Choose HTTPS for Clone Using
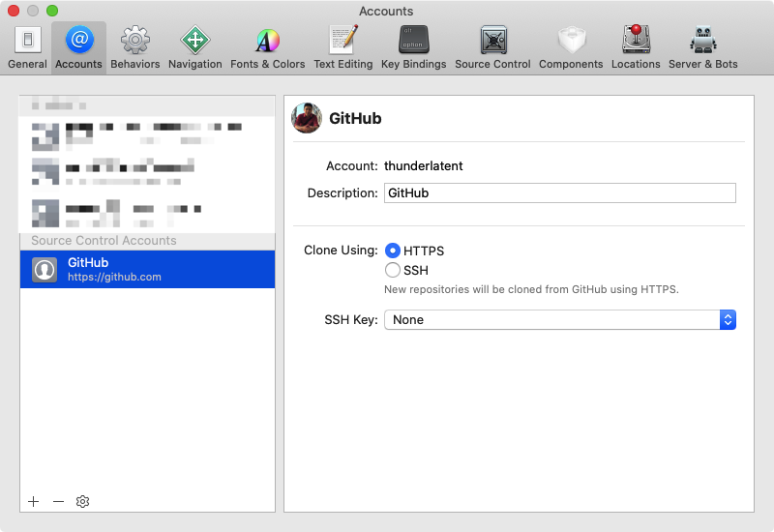Screen dimensions: 774x532 click(393, 251)
